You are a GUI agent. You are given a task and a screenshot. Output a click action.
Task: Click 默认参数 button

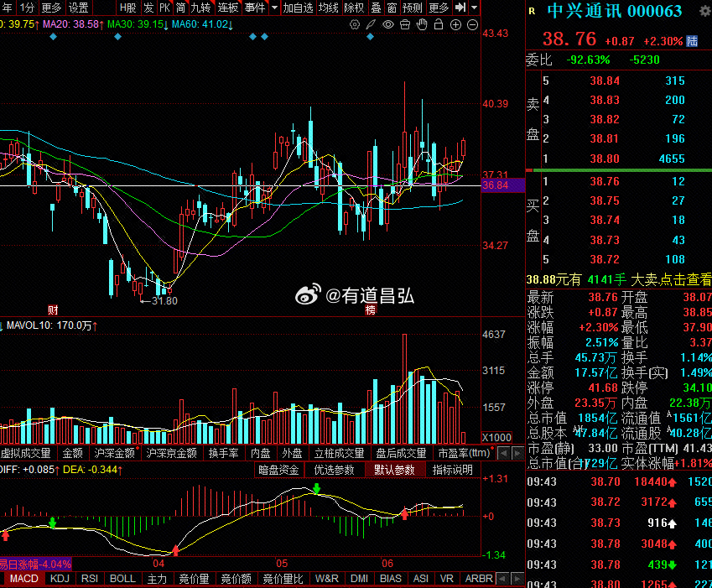pyautogui.click(x=394, y=470)
